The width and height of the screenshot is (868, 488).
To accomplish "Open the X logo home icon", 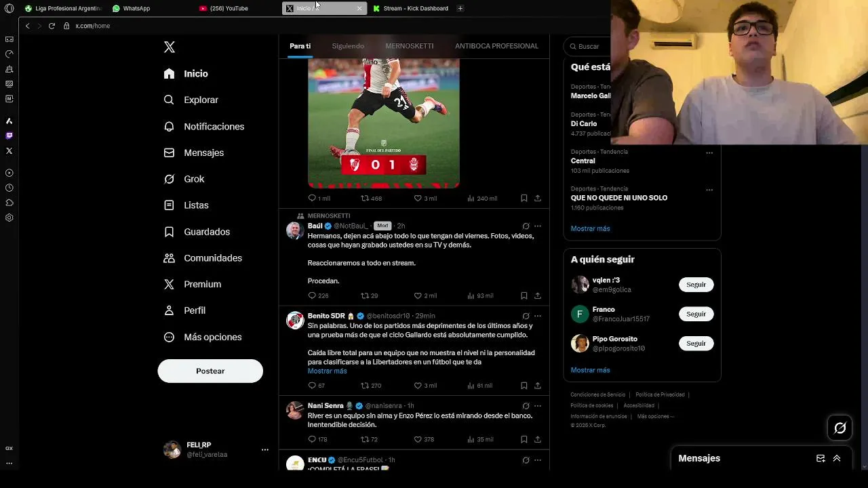I will [x=170, y=47].
